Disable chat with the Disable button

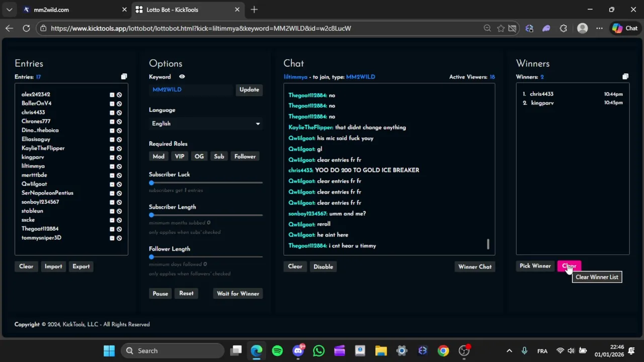pyautogui.click(x=323, y=266)
